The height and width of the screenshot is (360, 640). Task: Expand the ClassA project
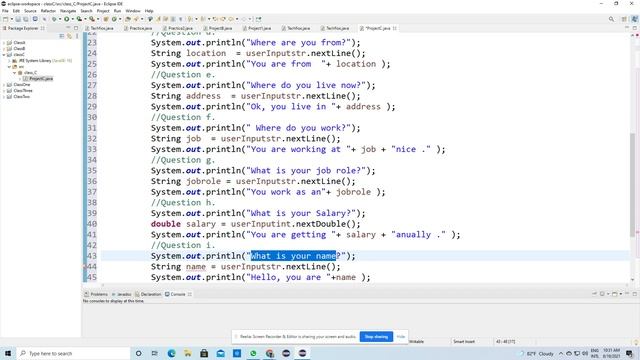pyautogui.click(x=4, y=42)
